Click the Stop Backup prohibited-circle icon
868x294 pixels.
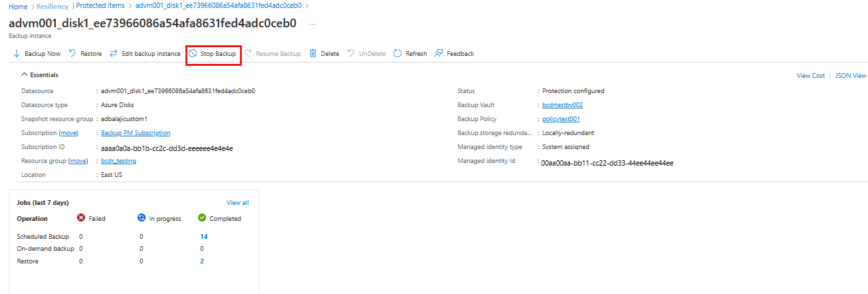[192, 54]
